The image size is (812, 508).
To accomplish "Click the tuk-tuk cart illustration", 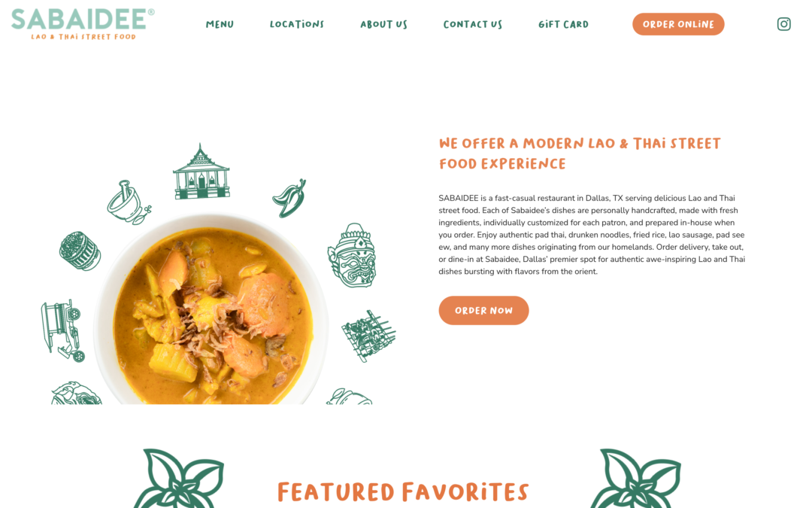I will pos(62,330).
